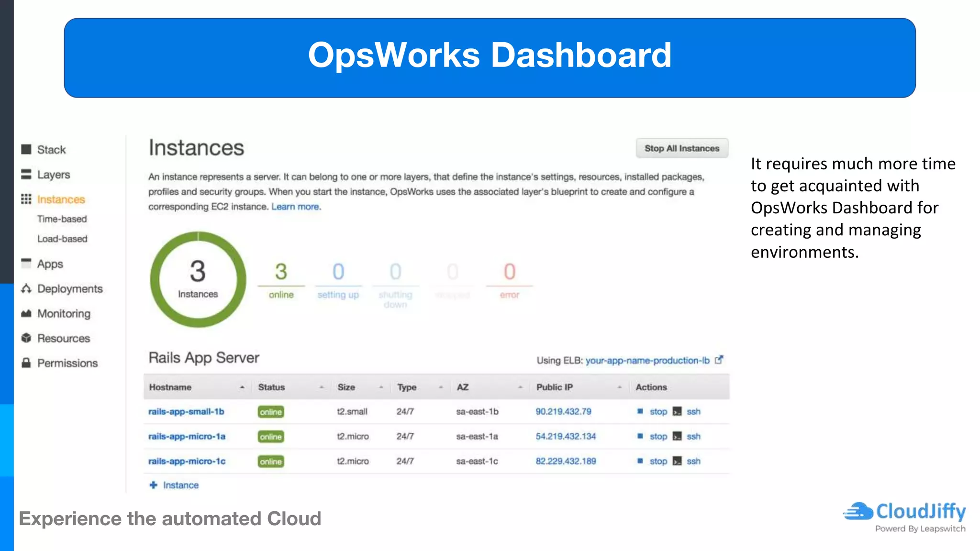
Task: Click the sa-east-1b zone cell
Action: click(477, 411)
